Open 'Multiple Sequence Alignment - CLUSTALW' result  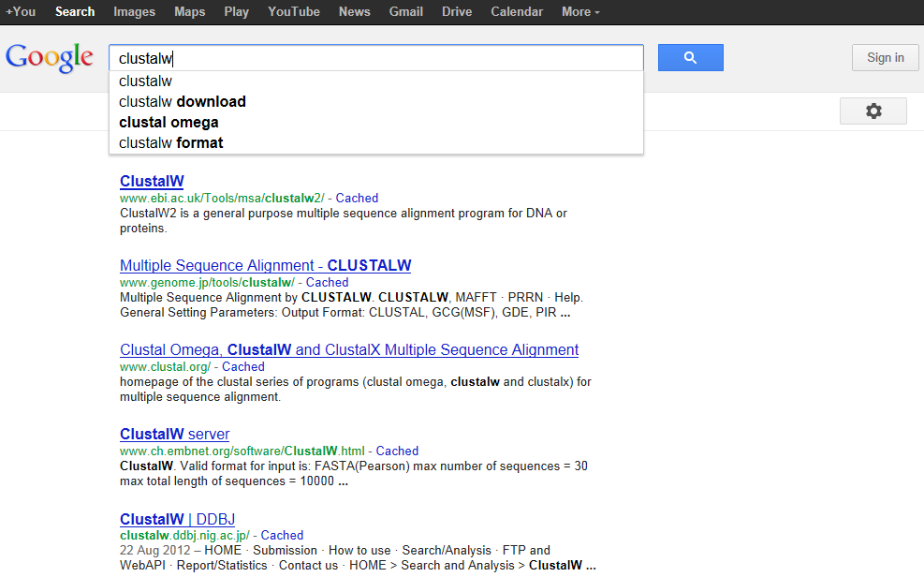pyautogui.click(x=265, y=266)
